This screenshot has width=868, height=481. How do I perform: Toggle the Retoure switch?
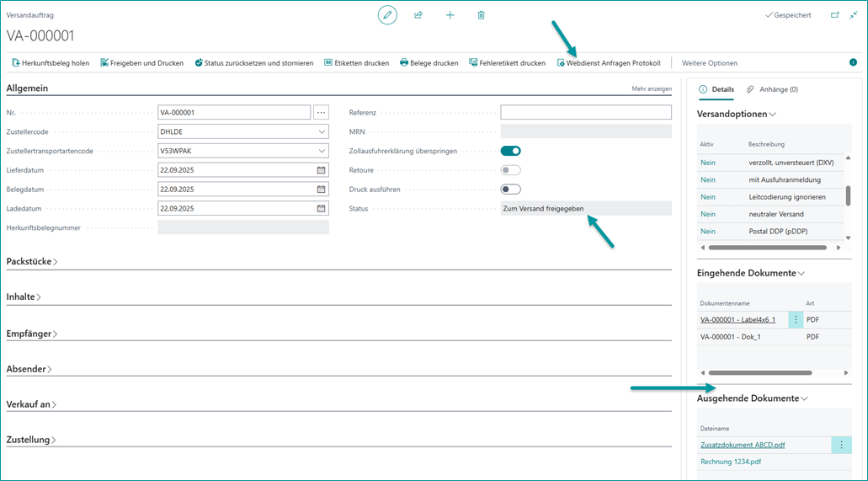pyautogui.click(x=510, y=170)
